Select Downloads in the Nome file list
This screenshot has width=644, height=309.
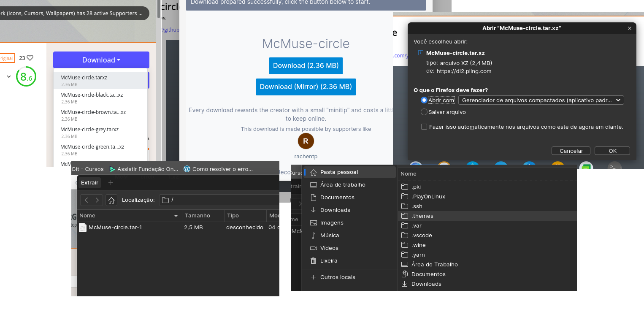click(487, 284)
